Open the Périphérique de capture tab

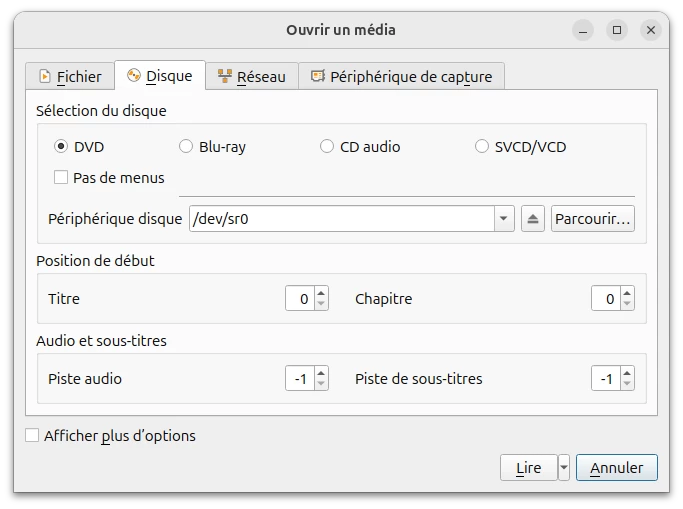pos(402,76)
